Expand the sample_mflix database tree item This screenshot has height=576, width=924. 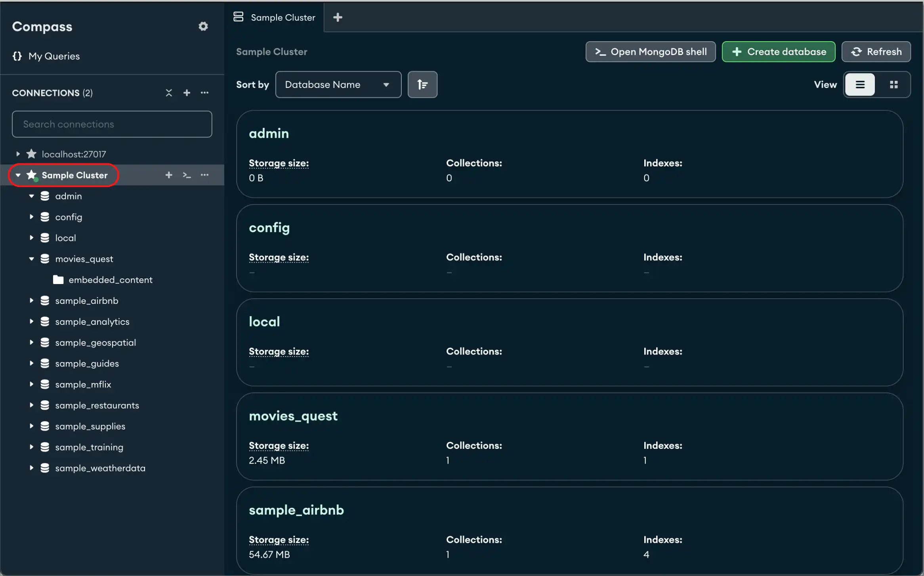point(31,384)
